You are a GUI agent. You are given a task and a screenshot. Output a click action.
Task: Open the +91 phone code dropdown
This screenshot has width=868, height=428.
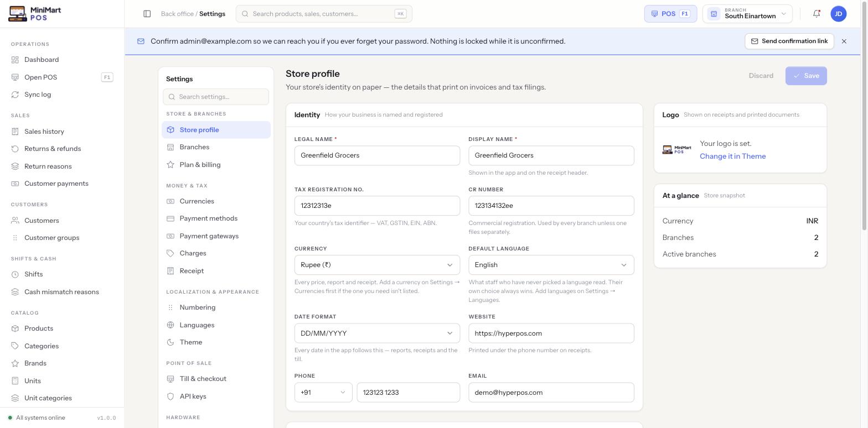[x=323, y=393]
